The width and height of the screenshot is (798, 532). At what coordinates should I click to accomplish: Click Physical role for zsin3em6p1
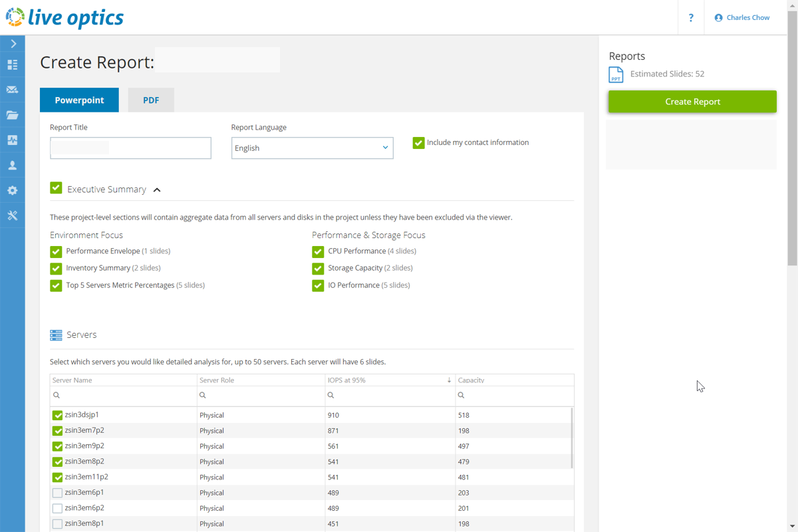(x=261, y=493)
